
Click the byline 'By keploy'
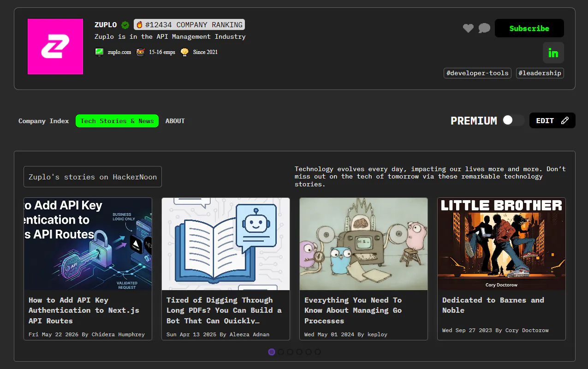tap(373, 334)
